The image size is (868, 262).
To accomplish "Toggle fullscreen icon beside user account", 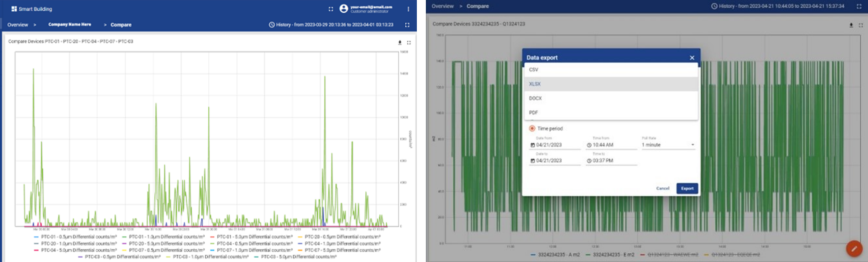I will (331, 9).
